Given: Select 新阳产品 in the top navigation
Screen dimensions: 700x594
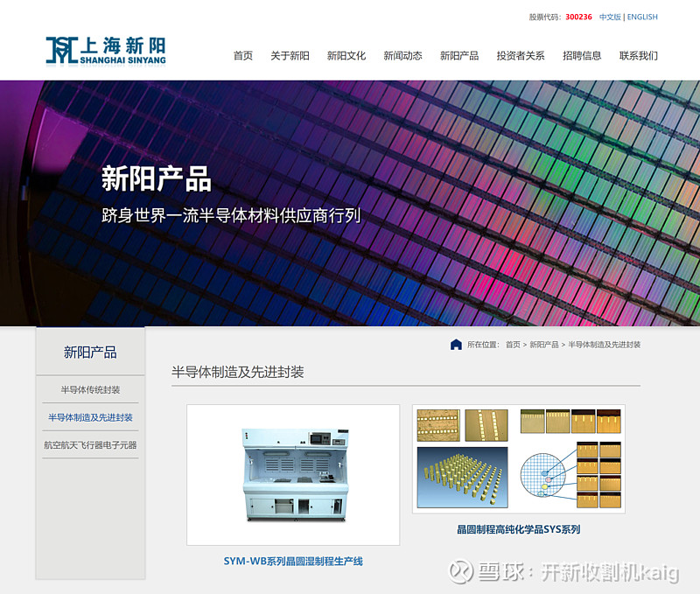Looking at the screenshot, I should point(459,56).
